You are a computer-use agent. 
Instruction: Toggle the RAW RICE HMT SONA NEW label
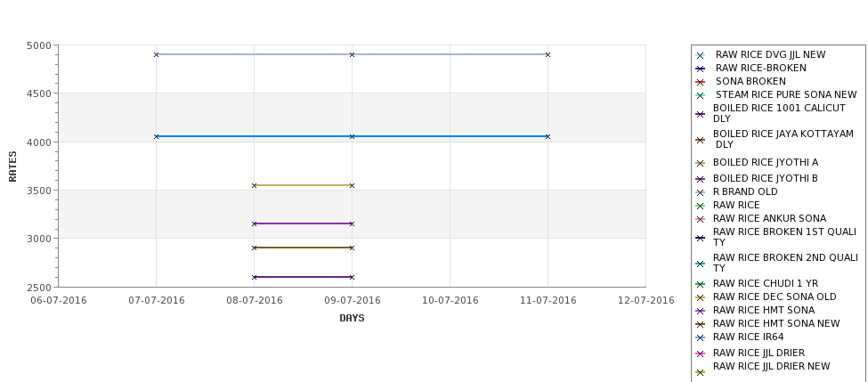tap(776, 323)
